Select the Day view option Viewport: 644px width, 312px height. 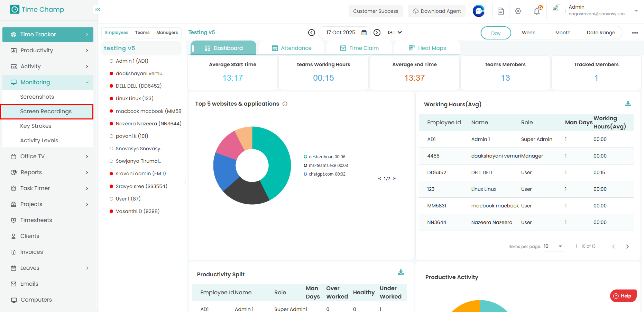496,33
